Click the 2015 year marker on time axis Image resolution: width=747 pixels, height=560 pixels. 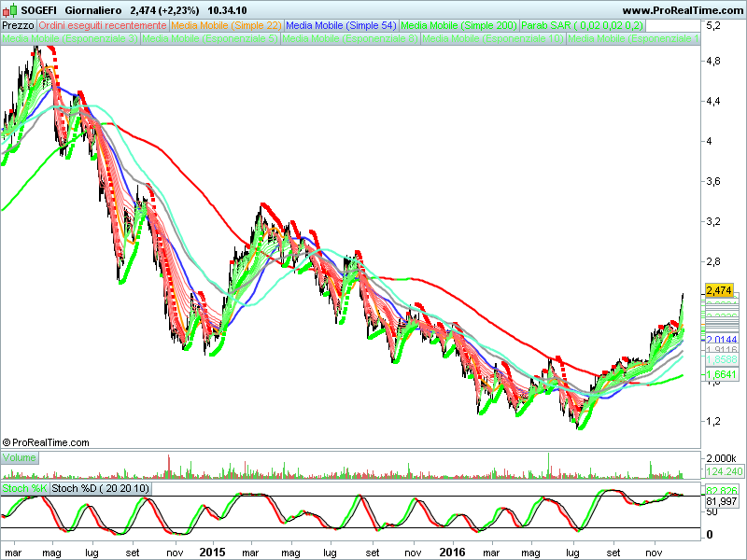click(x=212, y=553)
